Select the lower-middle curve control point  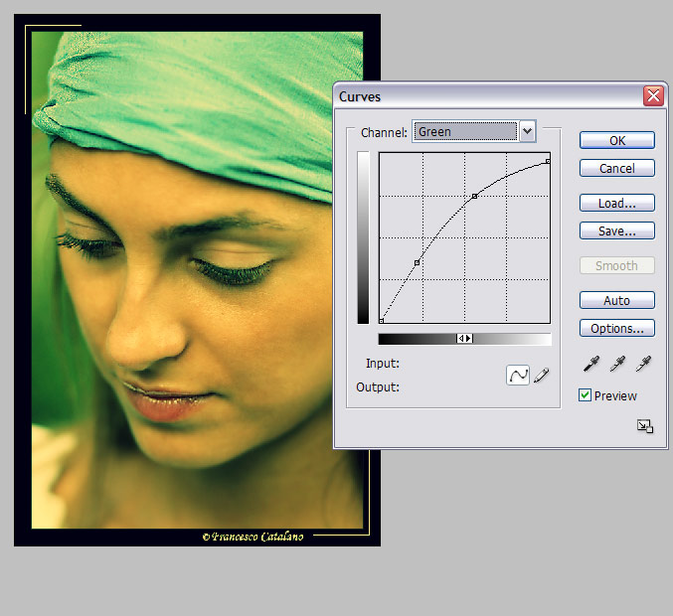(417, 262)
